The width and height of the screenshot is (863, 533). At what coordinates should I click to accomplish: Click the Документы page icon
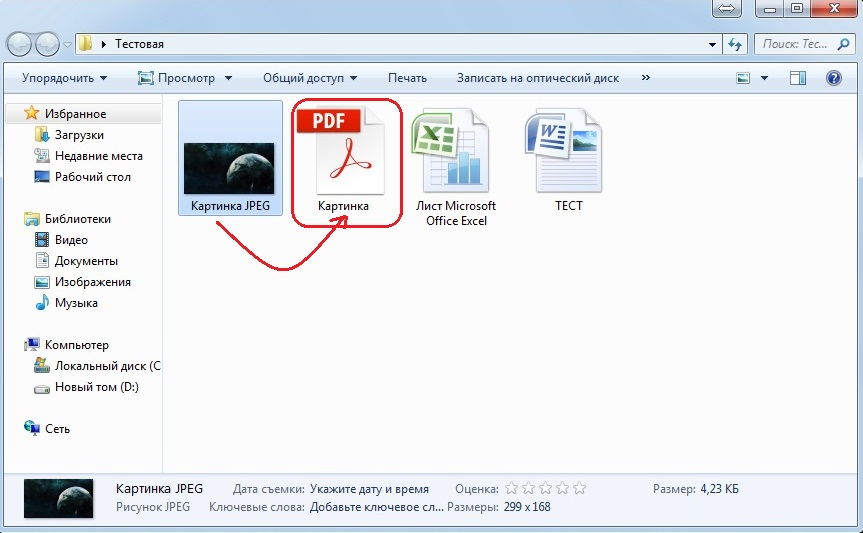(x=42, y=260)
